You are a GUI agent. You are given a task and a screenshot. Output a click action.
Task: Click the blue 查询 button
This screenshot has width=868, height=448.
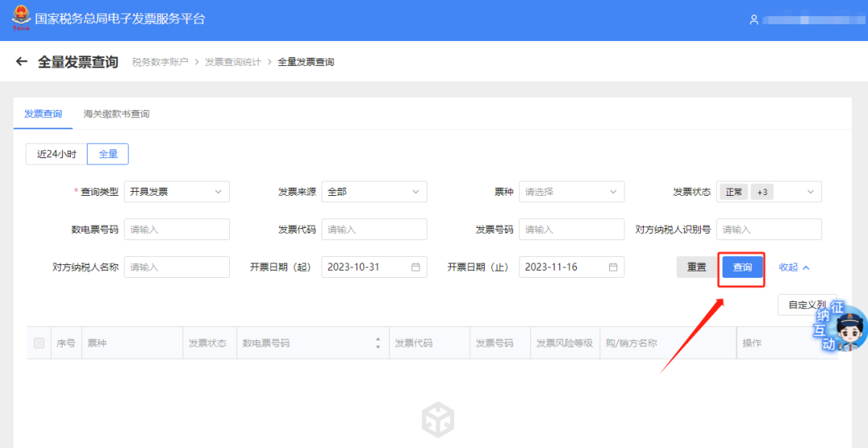(742, 267)
